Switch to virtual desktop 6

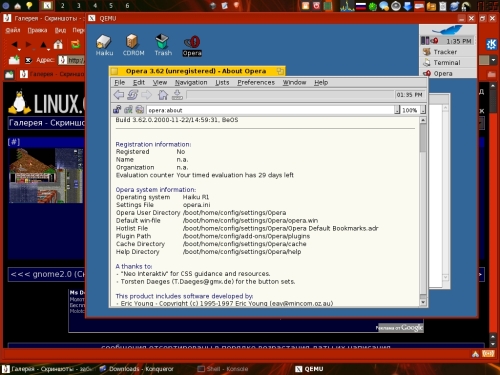(127, 6)
